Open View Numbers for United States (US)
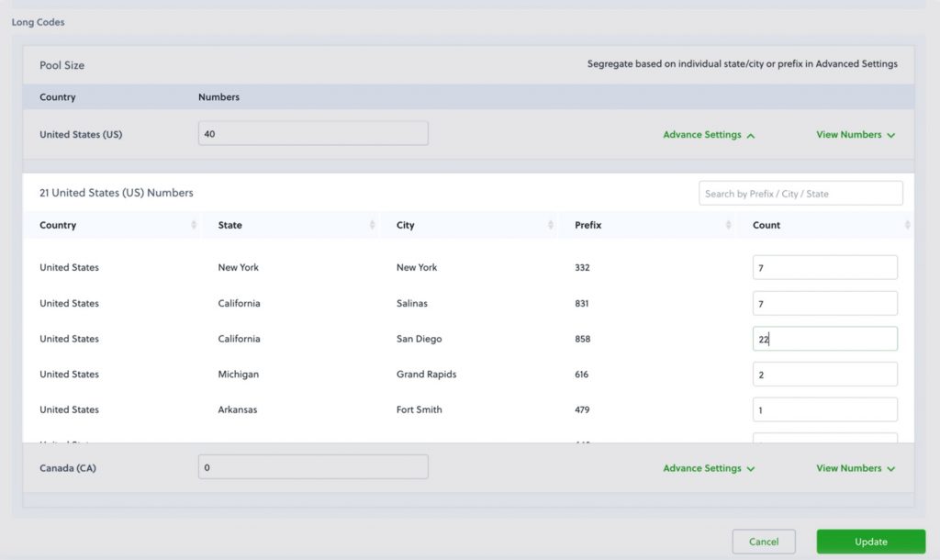Screen dimensions: 940x560 click(x=854, y=134)
